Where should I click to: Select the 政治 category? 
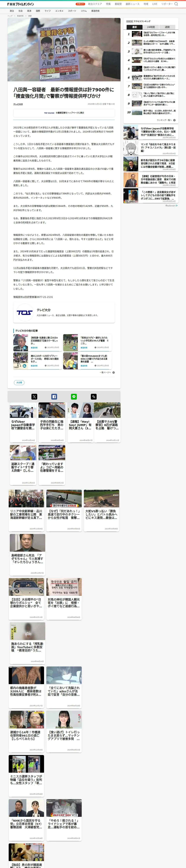[x=12, y=11]
